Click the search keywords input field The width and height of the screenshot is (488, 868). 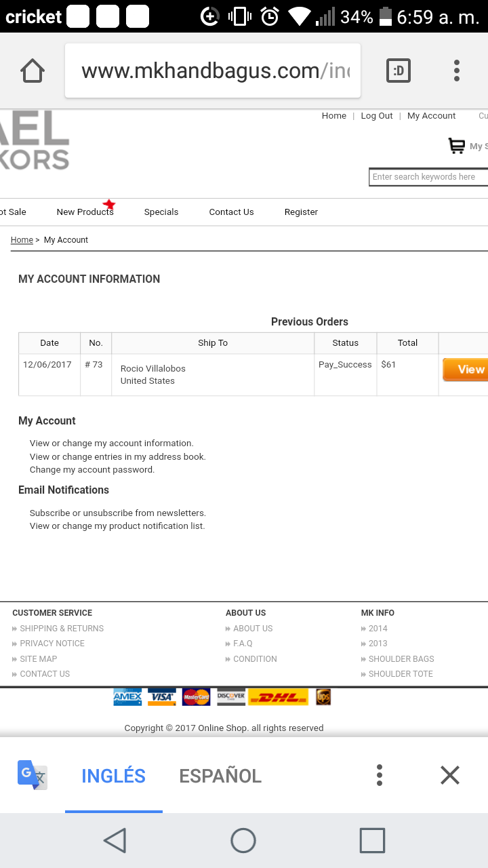click(x=428, y=177)
